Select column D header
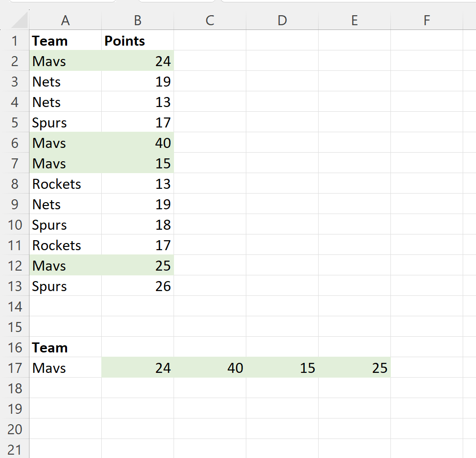 [x=282, y=20]
